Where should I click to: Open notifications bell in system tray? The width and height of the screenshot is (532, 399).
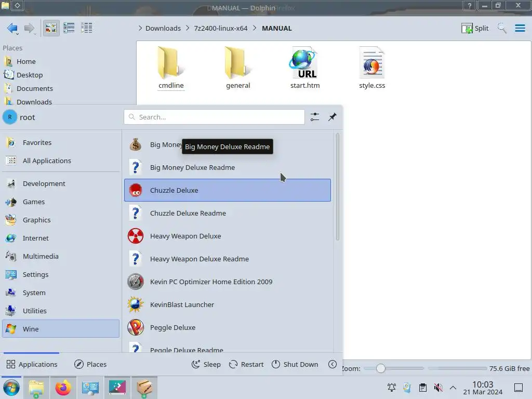click(392, 387)
